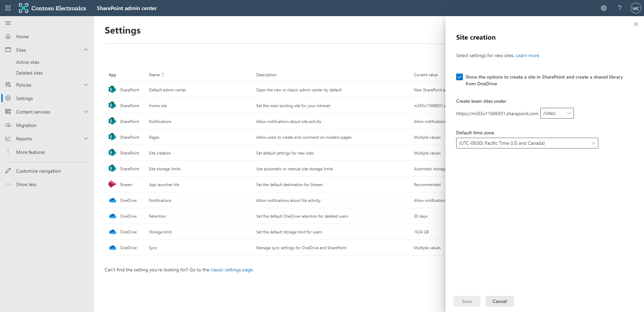Open the Sync setting
Viewport: 644px width, 312px height.
[153, 248]
